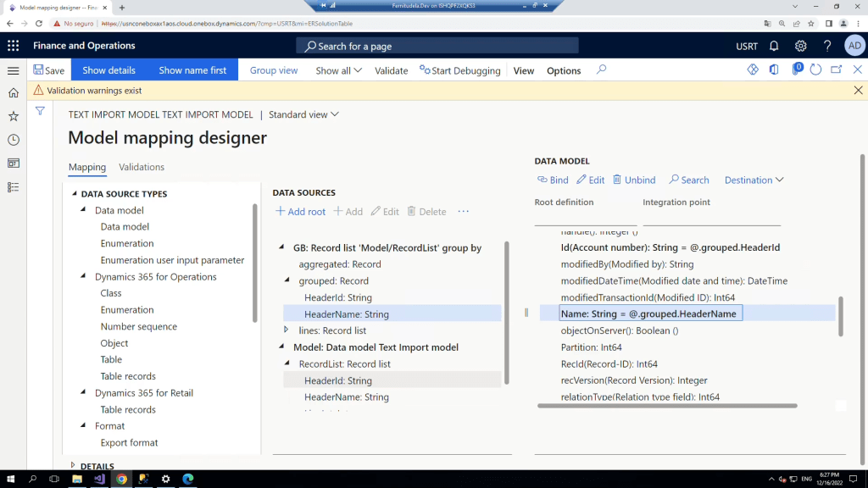The width and height of the screenshot is (868, 488).
Task: Open the Options menu
Action: point(564,70)
